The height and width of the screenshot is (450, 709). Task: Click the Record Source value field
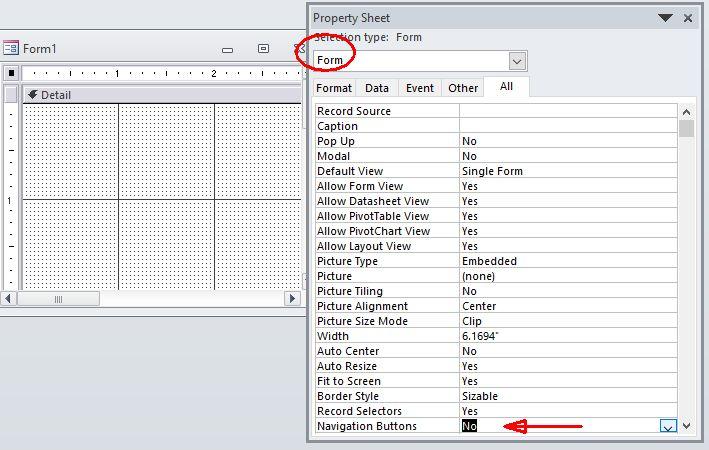(567, 111)
